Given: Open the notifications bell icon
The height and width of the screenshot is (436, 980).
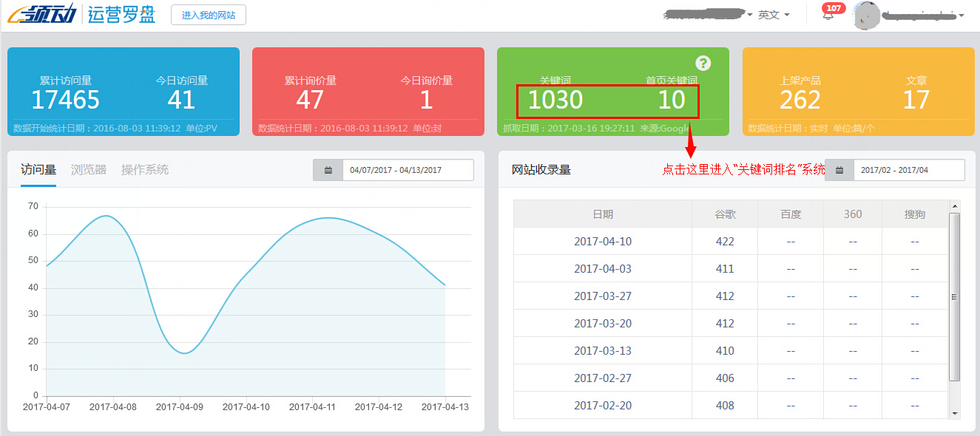Looking at the screenshot, I should pos(828,16).
